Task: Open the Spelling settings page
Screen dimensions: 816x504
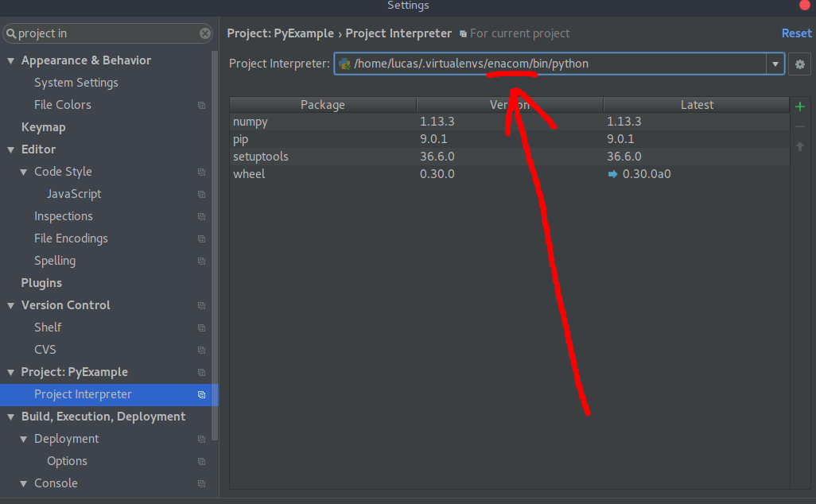Action: pyautogui.click(x=55, y=261)
